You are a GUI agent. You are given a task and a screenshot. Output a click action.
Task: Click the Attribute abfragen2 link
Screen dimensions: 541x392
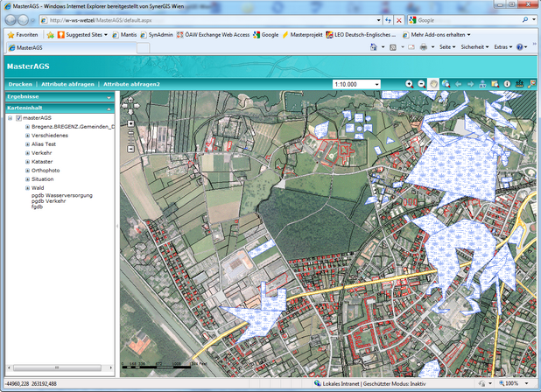click(131, 84)
